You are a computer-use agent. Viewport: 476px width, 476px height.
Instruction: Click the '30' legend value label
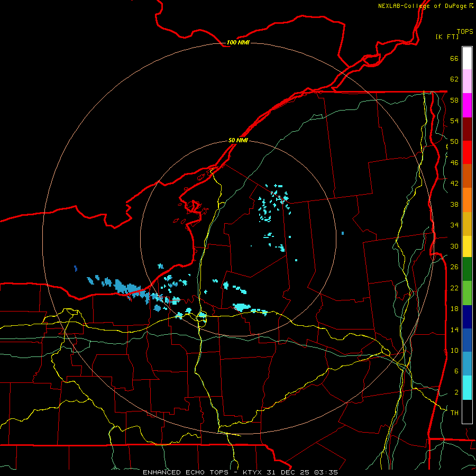(454, 246)
